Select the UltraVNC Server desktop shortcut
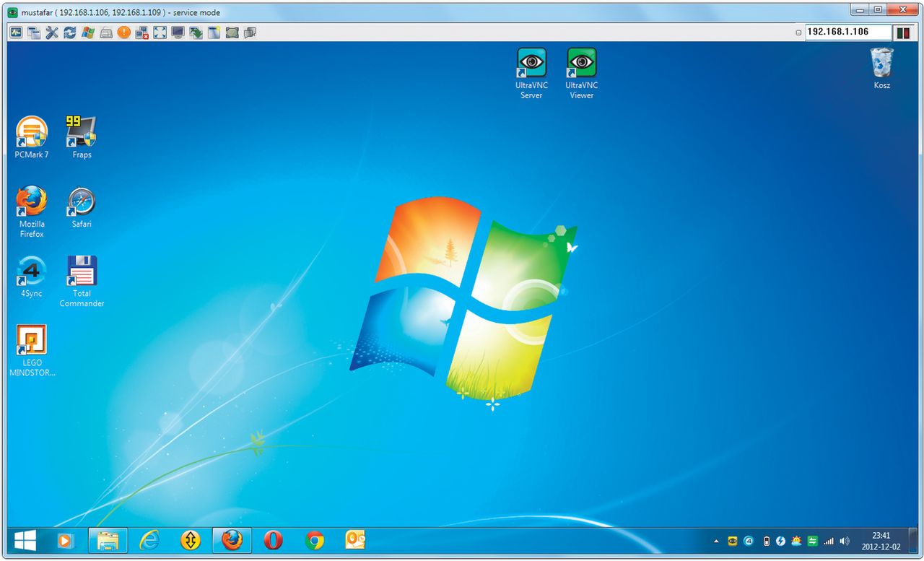The height and width of the screenshot is (561, 924). tap(531, 74)
